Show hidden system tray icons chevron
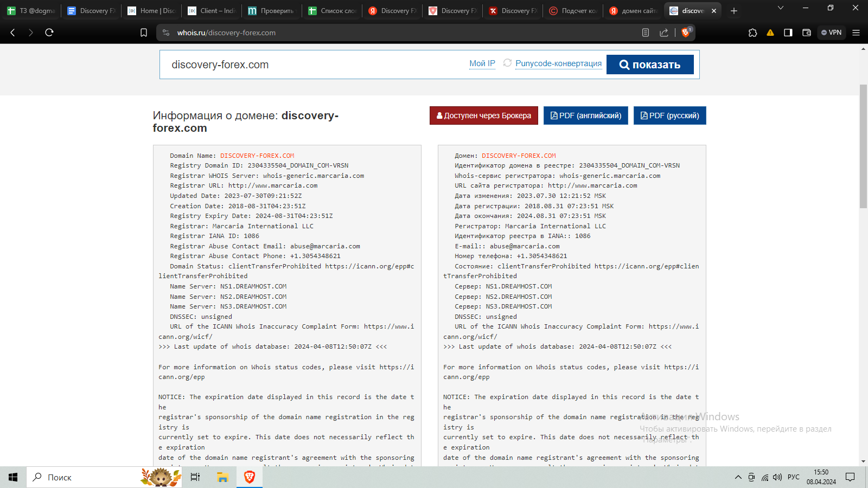Viewport: 868px width, 488px height. pos(738,477)
